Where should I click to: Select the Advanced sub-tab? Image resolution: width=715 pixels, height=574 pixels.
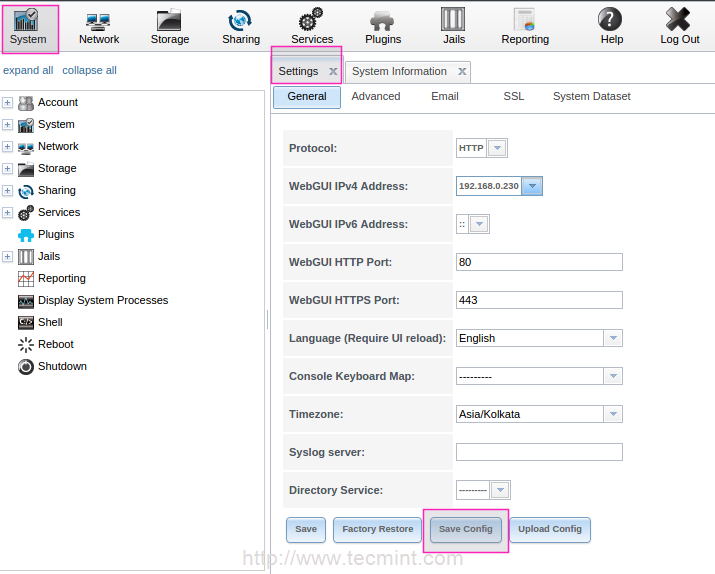coord(376,97)
